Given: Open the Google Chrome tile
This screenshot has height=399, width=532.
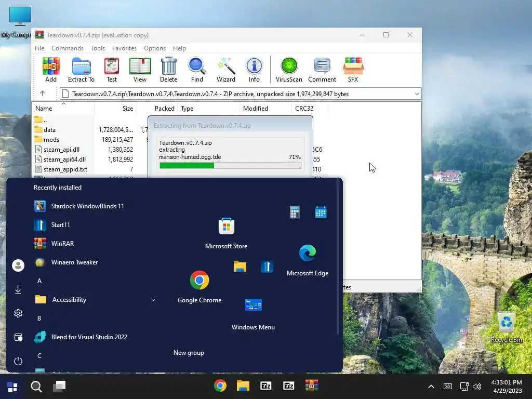Looking at the screenshot, I should (199, 287).
